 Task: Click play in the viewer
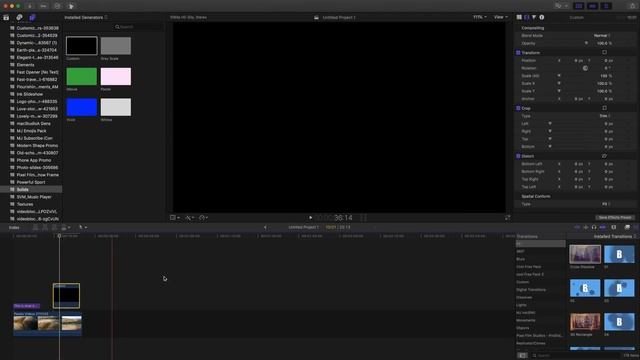(311, 218)
